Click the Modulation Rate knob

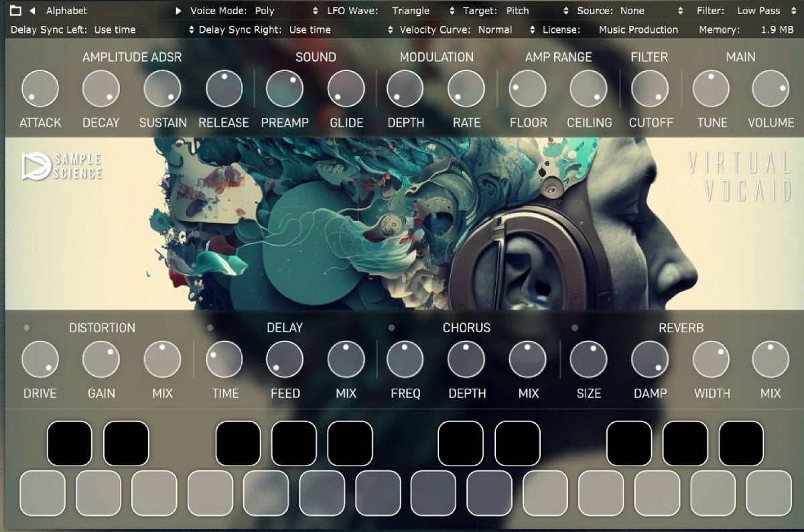(x=466, y=88)
